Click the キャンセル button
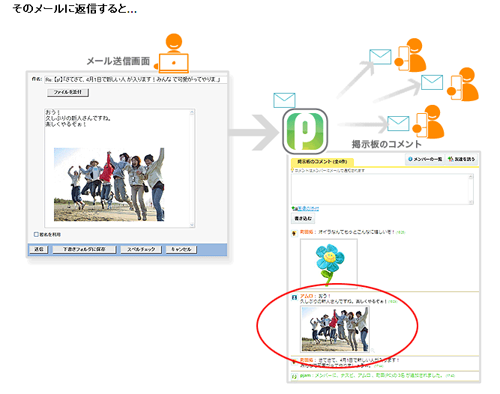This screenshot has width=500, height=394. click(181, 249)
